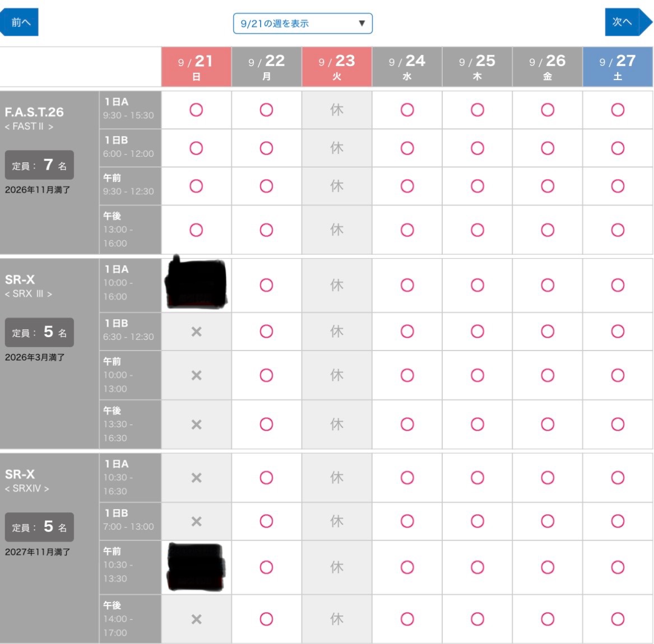
Task: Select SRX III 午後 circle on 9/27
Action: tap(618, 424)
